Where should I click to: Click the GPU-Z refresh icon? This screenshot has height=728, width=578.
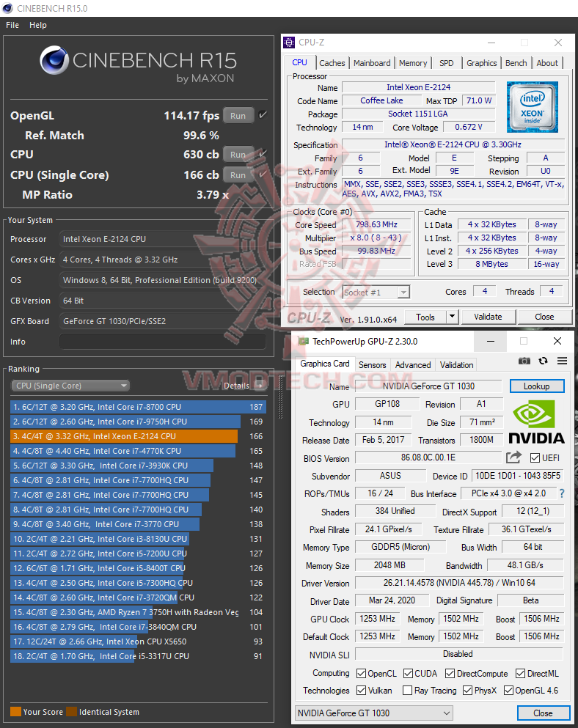tap(543, 361)
